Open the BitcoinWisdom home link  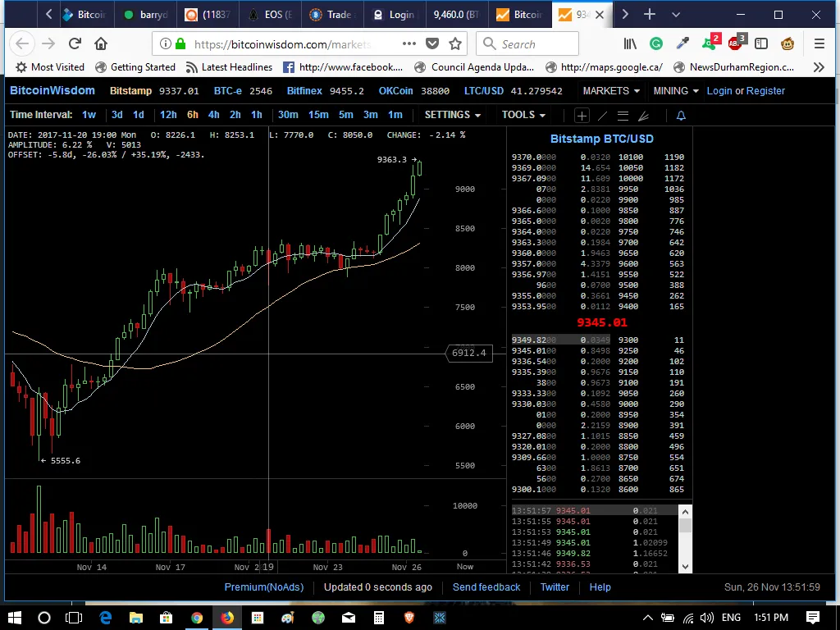pyautogui.click(x=52, y=90)
